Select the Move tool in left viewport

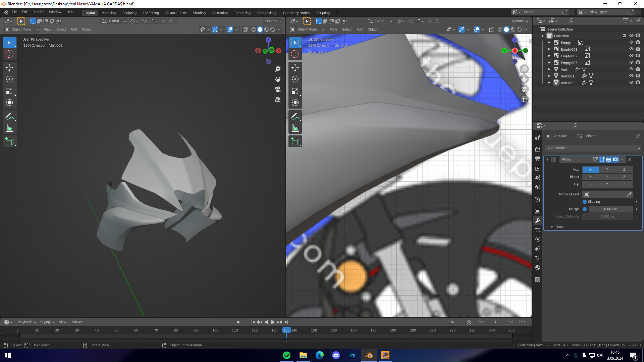point(9,68)
